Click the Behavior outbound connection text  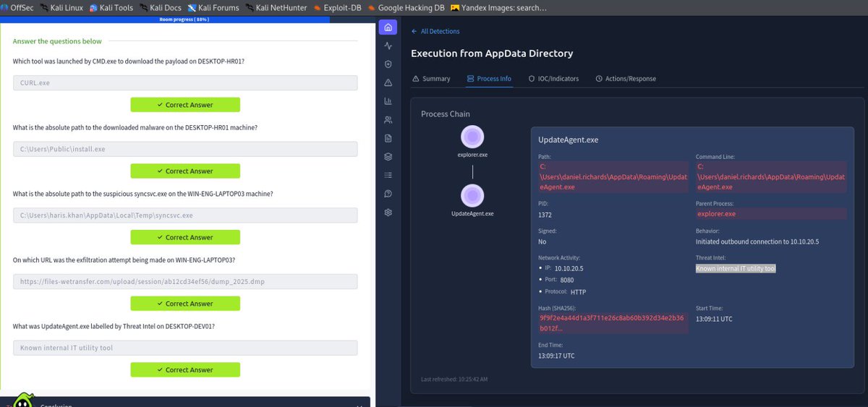pyautogui.click(x=757, y=241)
